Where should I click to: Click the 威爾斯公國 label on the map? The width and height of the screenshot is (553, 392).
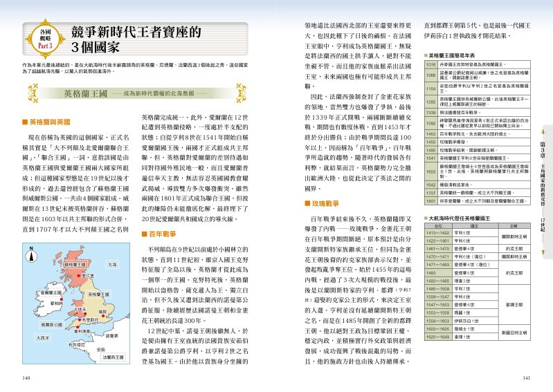click(51, 324)
